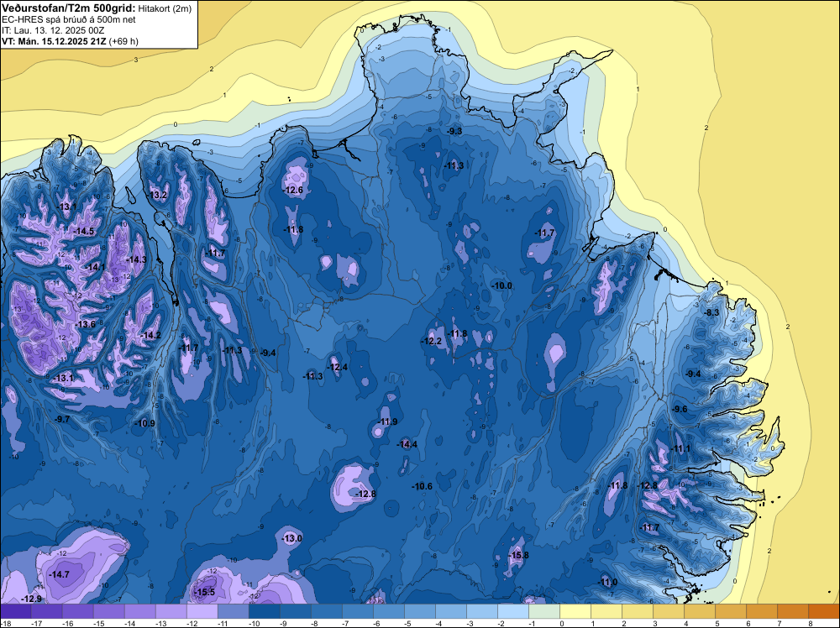Click the -10.9 temperature label
The width and height of the screenshot is (840, 628).
144,423
